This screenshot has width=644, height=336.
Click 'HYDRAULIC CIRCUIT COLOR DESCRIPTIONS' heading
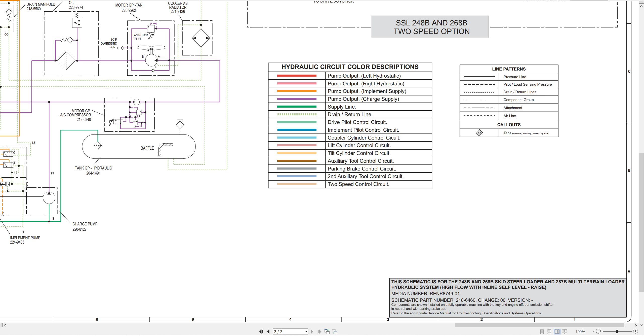[x=350, y=67]
